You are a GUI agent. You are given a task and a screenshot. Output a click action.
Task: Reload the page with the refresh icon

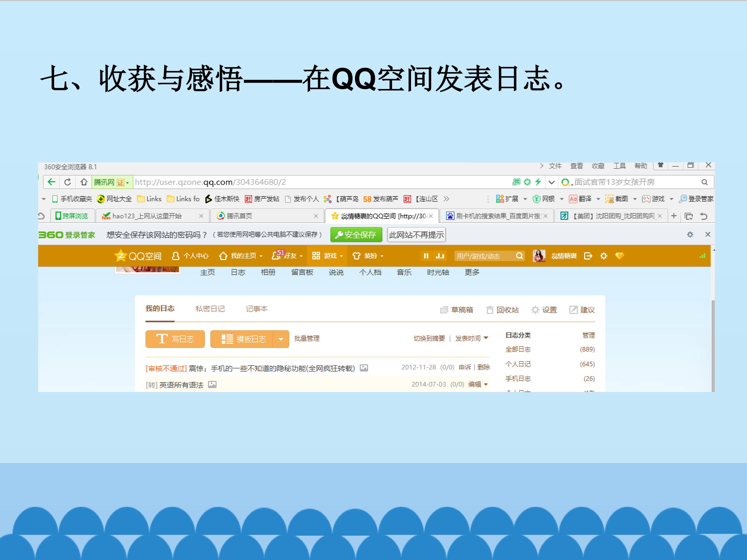(67, 182)
